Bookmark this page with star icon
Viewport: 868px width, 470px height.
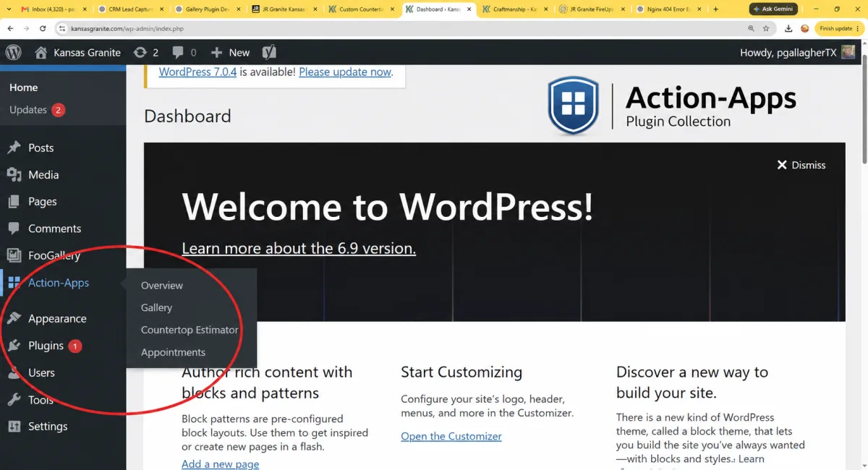coord(766,28)
